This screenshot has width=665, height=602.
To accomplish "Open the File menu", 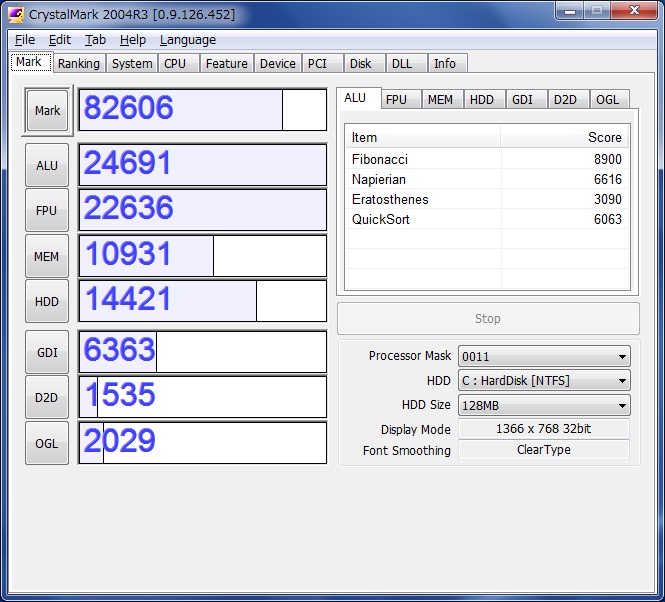I will click(25, 40).
